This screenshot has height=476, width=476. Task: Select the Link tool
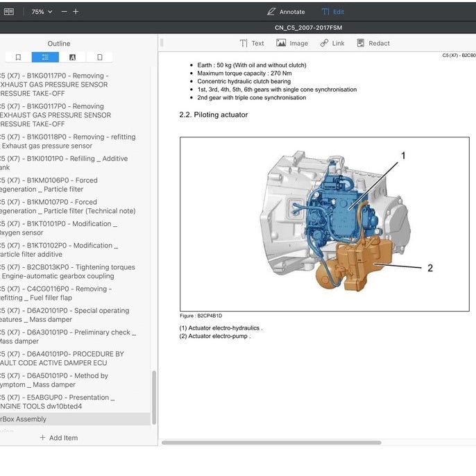pyautogui.click(x=332, y=44)
